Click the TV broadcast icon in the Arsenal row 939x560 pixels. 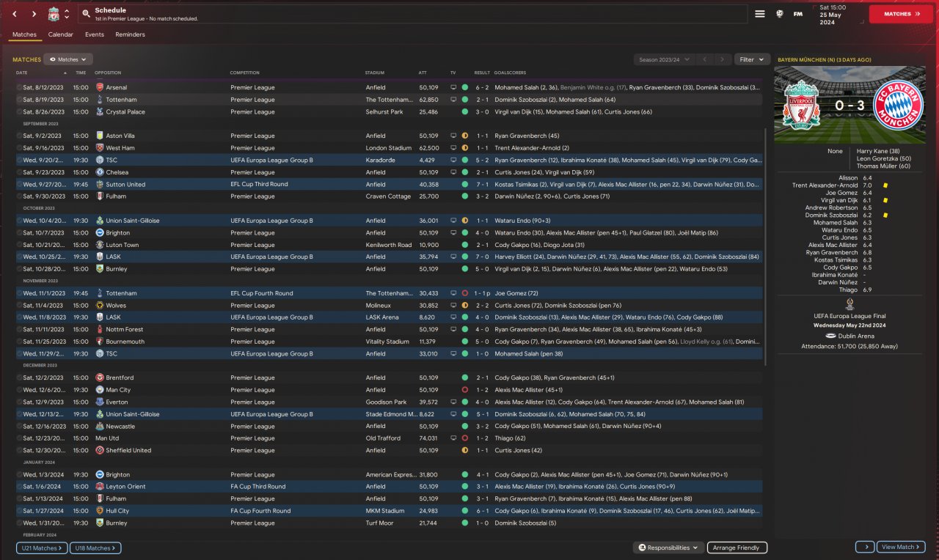click(x=453, y=87)
